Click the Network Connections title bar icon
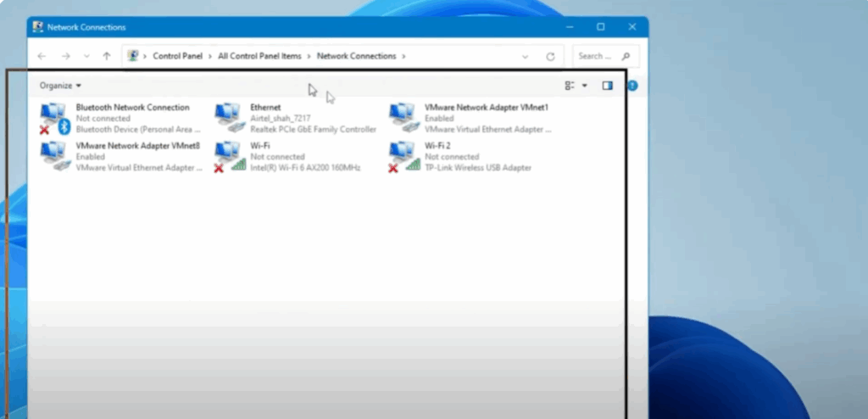This screenshot has width=868, height=419. [x=37, y=26]
